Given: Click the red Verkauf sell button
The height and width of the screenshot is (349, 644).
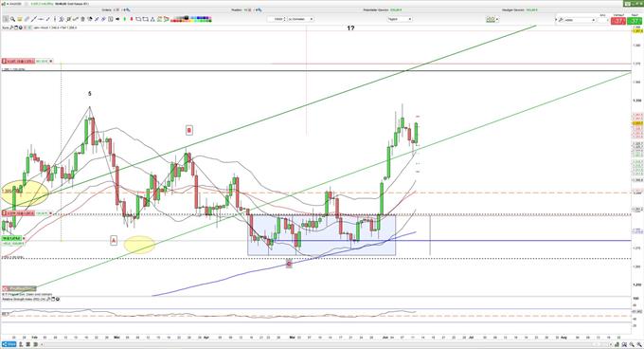Looking at the screenshot, I should coord(617,21).
